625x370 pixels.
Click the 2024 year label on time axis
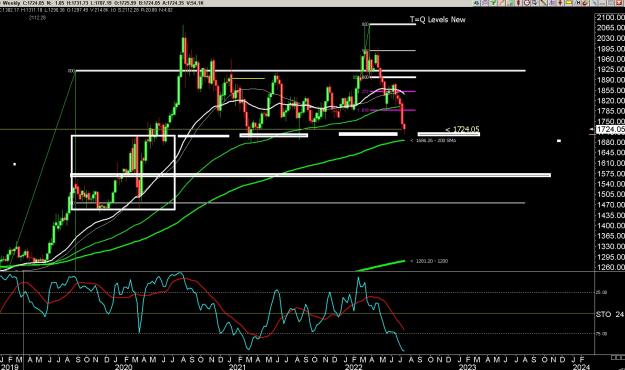581,366
